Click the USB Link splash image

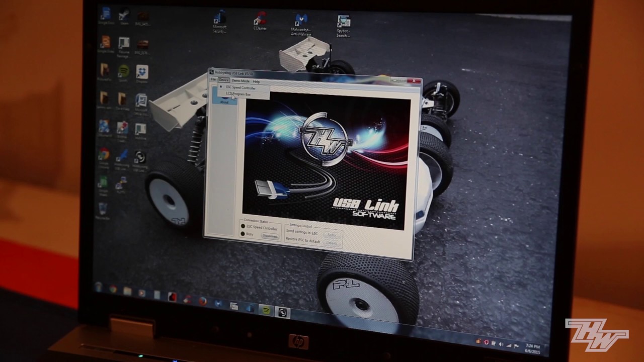coord(326,160)
